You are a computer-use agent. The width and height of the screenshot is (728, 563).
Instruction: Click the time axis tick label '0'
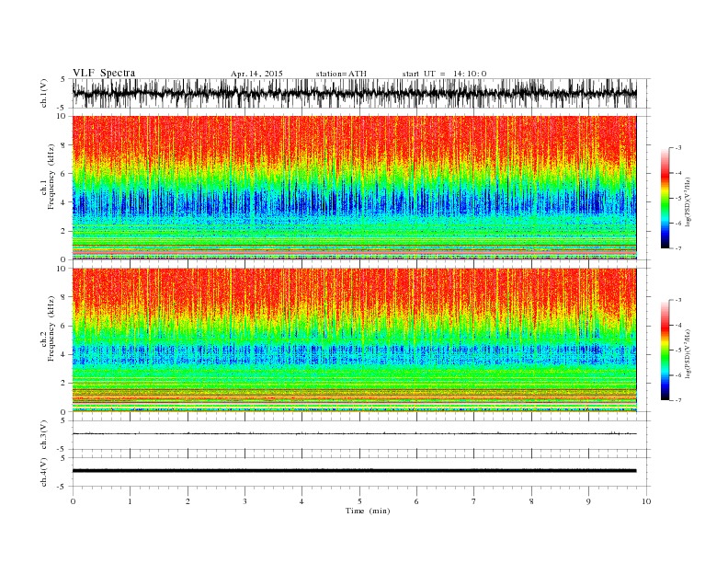[73, 501]
